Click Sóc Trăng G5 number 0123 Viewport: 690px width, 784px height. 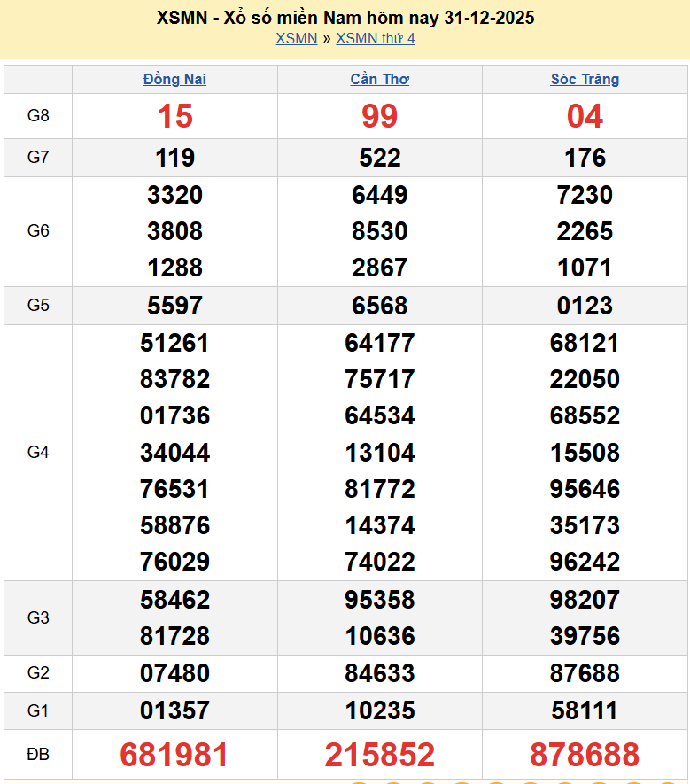point(585,306)
